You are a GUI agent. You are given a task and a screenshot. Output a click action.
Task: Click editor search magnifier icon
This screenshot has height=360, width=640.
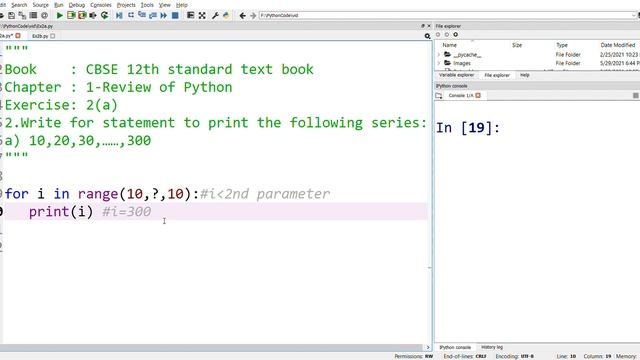pyautogui.click(x=427, y=36)
